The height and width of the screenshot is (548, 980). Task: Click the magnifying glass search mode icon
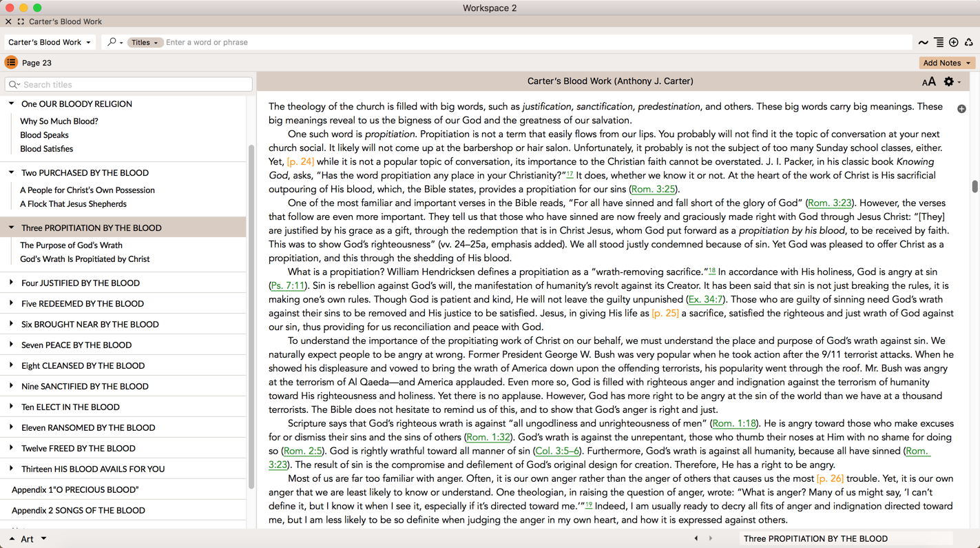112,42
